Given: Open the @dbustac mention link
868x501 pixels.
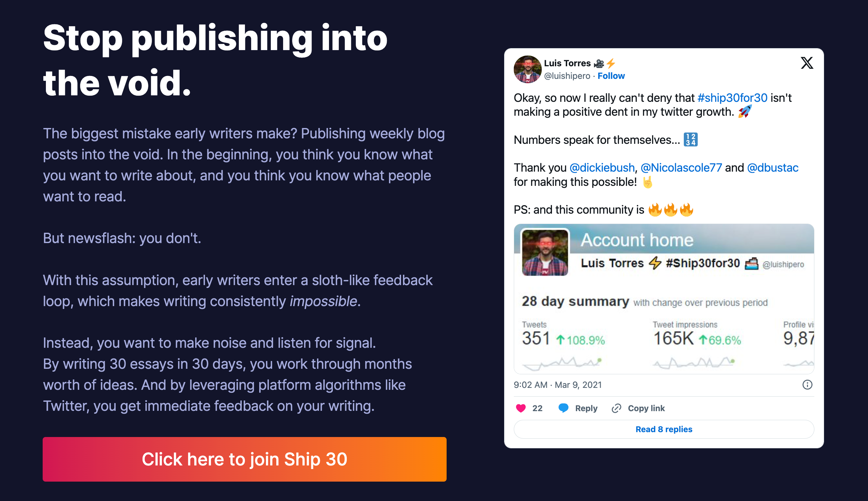Looking at the screenshot, I should [x=772, y=167].
